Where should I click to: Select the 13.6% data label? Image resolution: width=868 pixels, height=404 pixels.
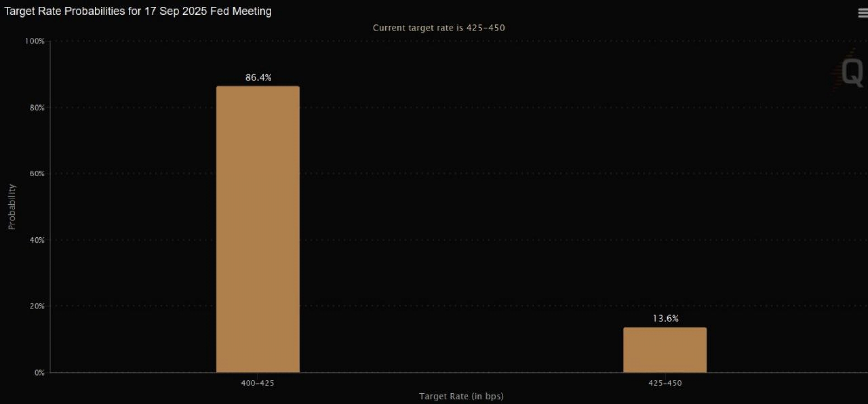(x=665, y=319)
